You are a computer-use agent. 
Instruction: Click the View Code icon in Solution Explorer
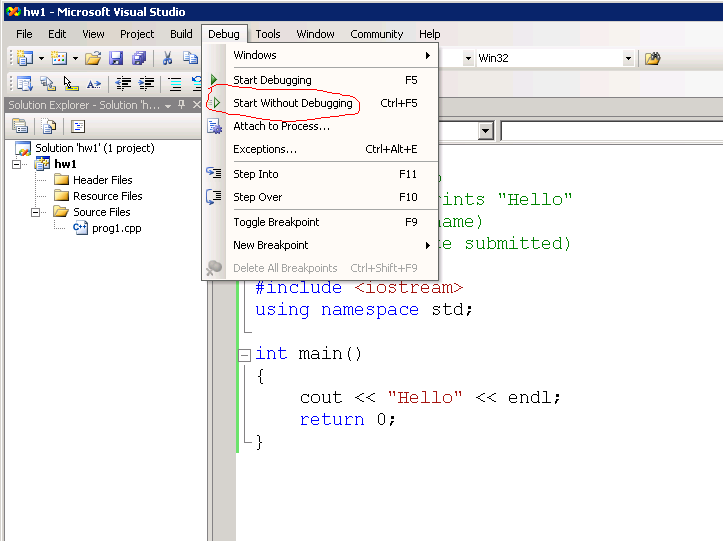coord(78,126)
